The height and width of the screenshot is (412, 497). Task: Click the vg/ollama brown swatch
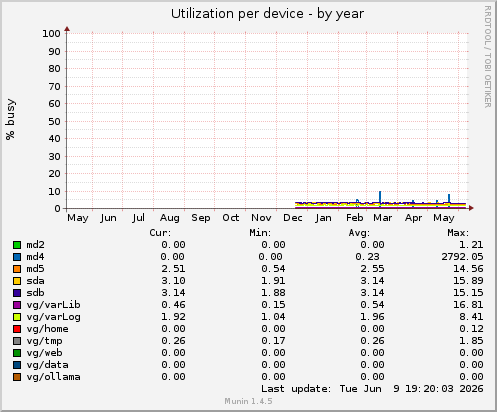17,377
